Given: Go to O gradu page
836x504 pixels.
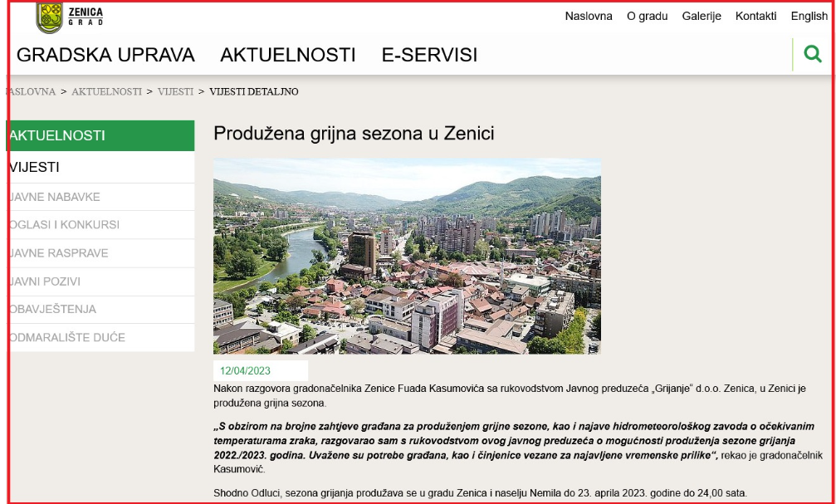Looking at the screenshot, I should 647,16.
